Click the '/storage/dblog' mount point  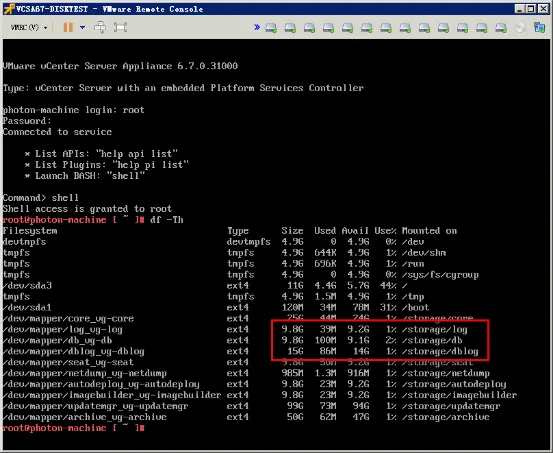click(x=440, y=351)
